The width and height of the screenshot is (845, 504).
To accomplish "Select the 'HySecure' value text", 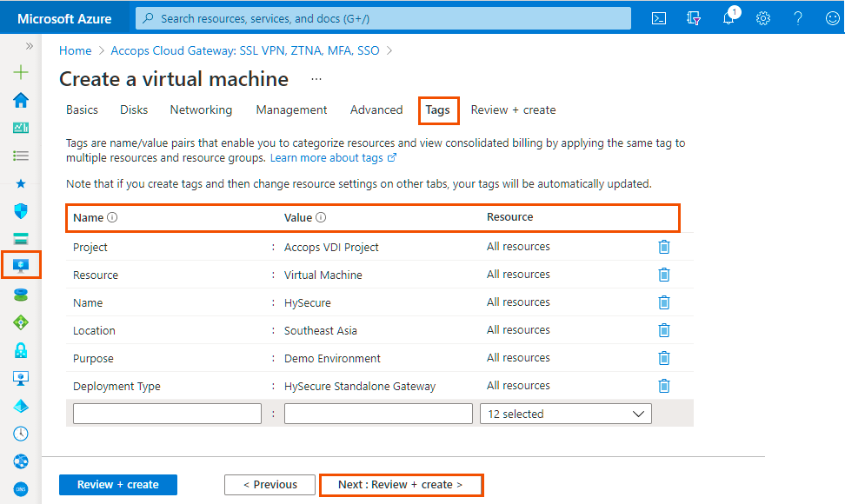I will click(x=308, y=303).
